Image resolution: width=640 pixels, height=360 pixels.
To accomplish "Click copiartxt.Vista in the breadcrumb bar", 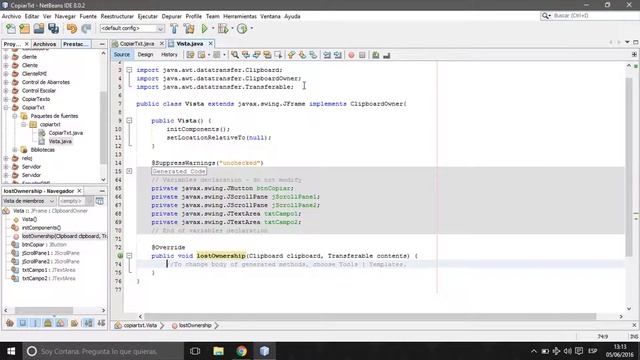I will click(140, 325).
